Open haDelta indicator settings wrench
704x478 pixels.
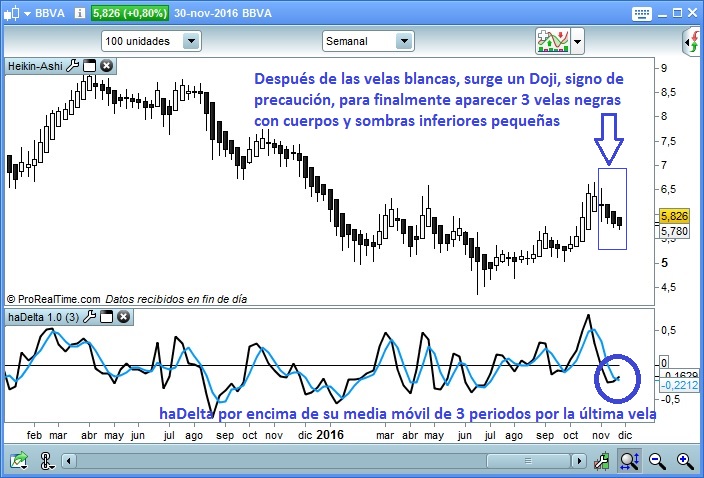(x=89, y=316)
